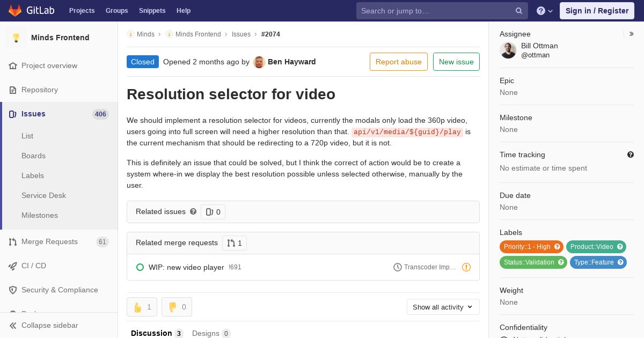644x338 pixels.
Task: Click Transcoder Imp… milestone link
Action: 430,267
